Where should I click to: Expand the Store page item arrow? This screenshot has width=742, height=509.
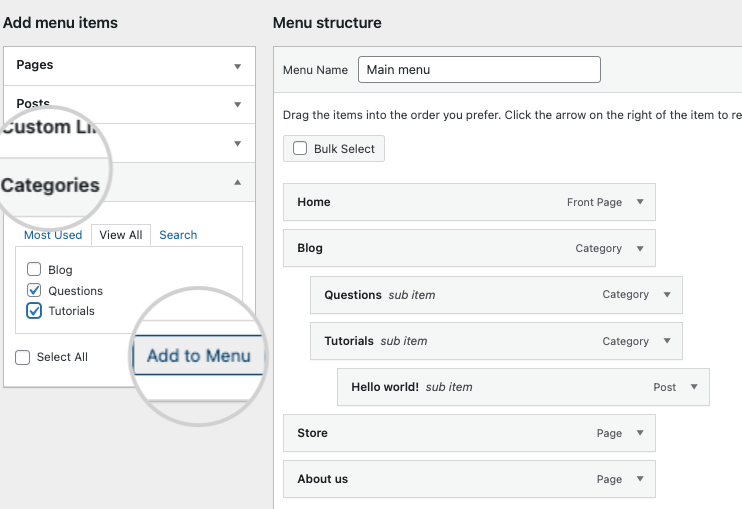coord(640,433)
